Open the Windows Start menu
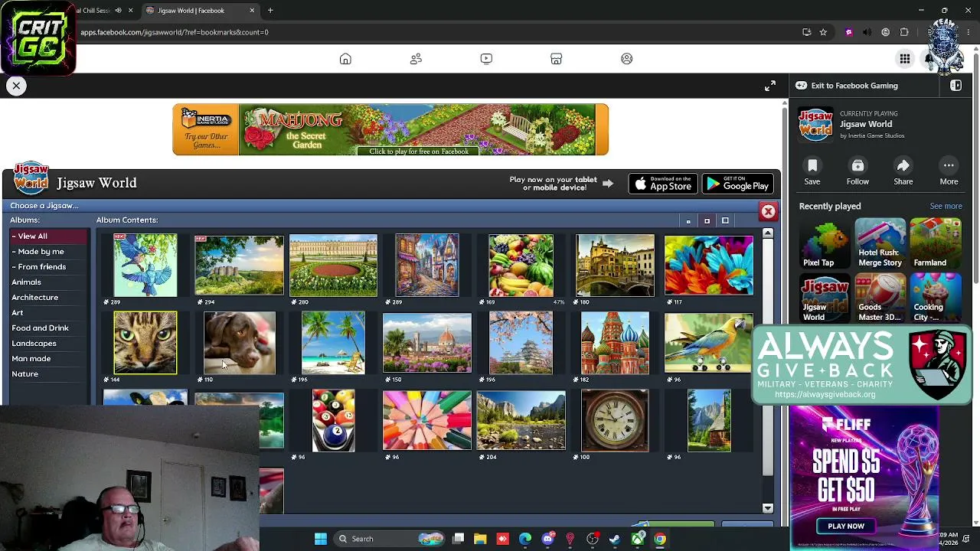Image resolution: width=980 pixels, height=551 pixels. [321, 539]
